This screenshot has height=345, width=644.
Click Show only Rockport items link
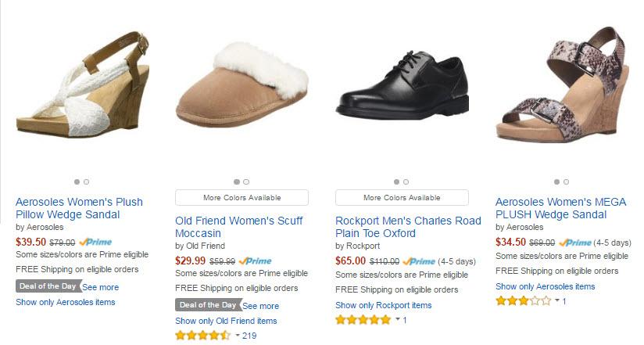tap(383, 305)
